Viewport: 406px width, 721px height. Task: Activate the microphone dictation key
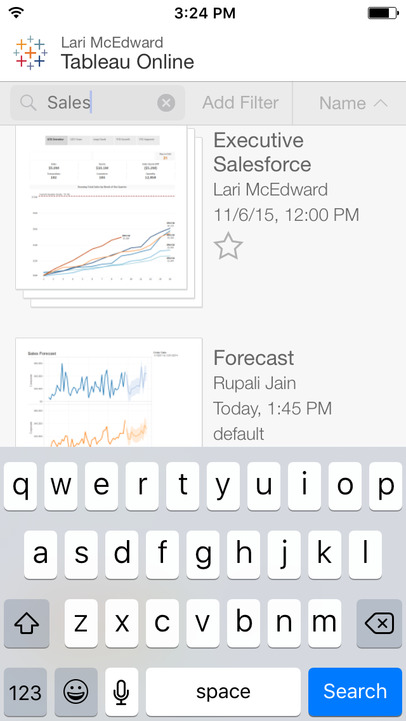pyautogui.click(x=121, y=692)
